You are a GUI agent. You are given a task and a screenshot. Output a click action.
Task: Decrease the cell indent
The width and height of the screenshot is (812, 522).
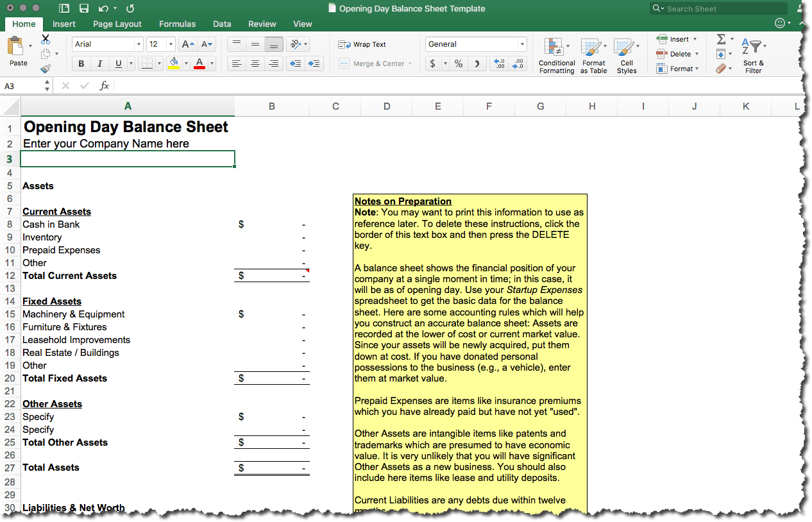(295, 63)
